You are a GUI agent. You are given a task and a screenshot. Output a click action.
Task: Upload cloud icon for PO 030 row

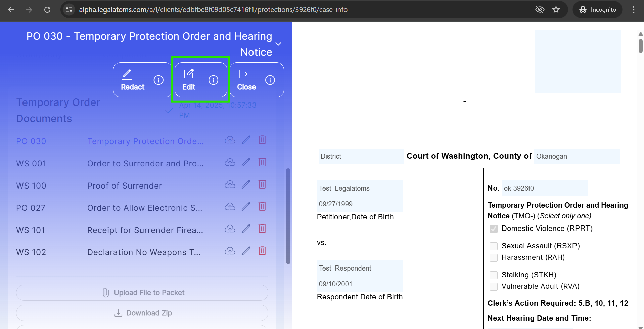click(230, 140)
